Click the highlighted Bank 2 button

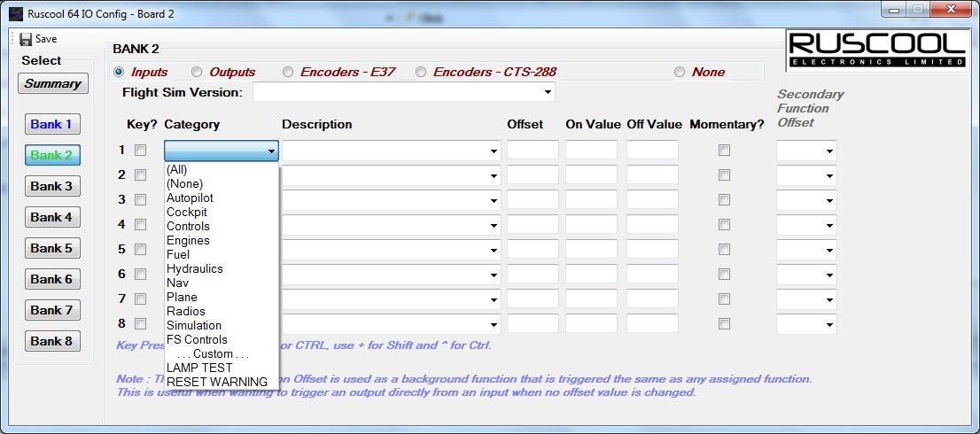52,156
